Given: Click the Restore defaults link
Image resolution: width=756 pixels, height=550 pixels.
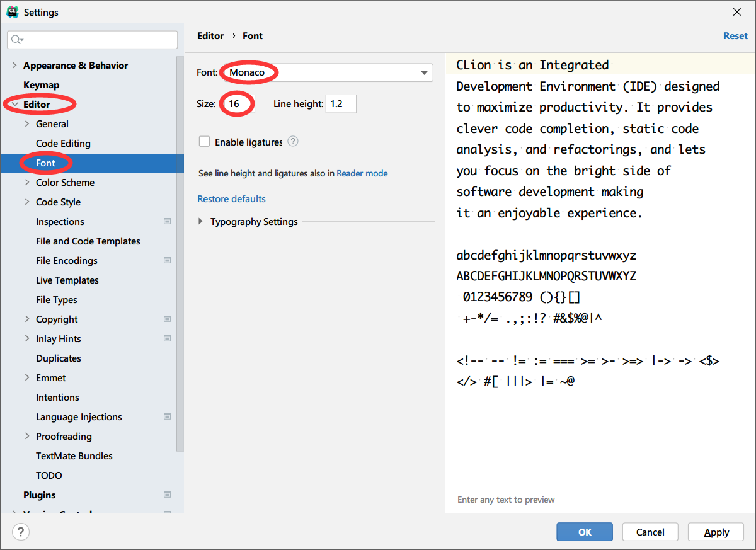Looking at the screenshot, I should tap(231, 199).
